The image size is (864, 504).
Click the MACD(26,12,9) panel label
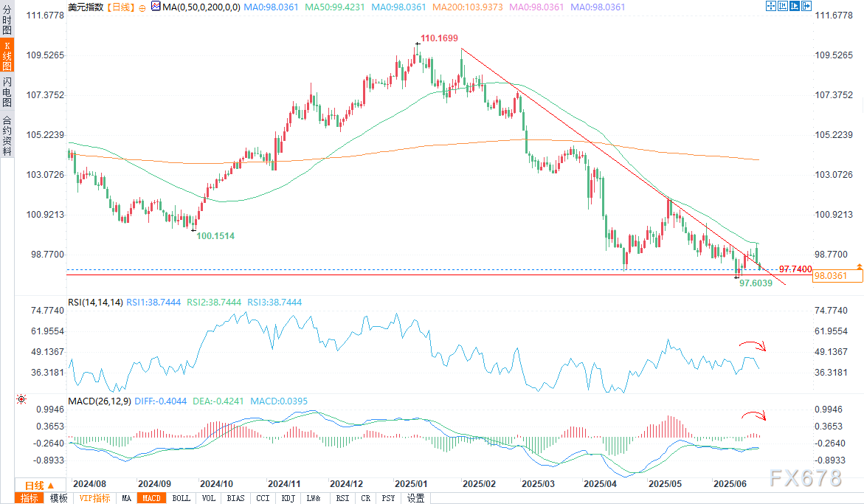pyautogui.click(x=100, y=401)
